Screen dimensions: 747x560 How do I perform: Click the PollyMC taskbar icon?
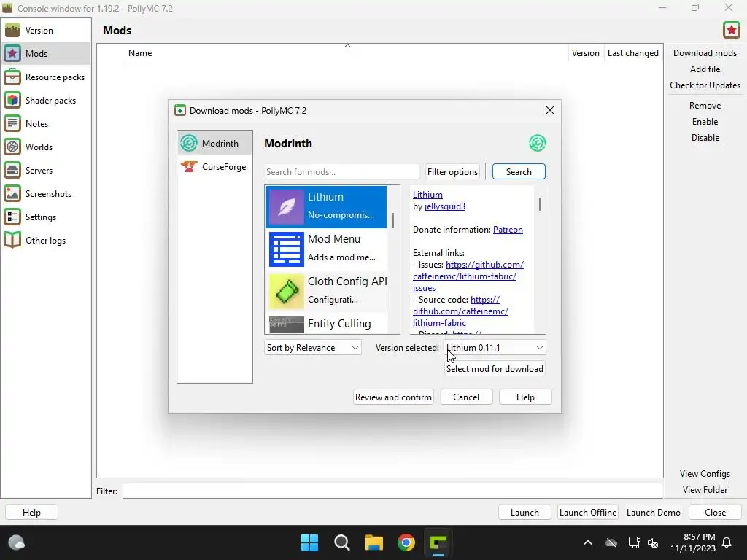pos(438,542)
